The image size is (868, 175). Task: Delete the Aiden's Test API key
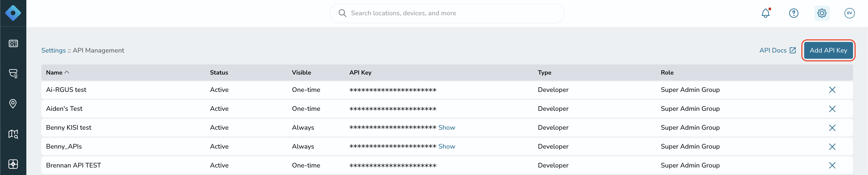click(x=832, y=109)
